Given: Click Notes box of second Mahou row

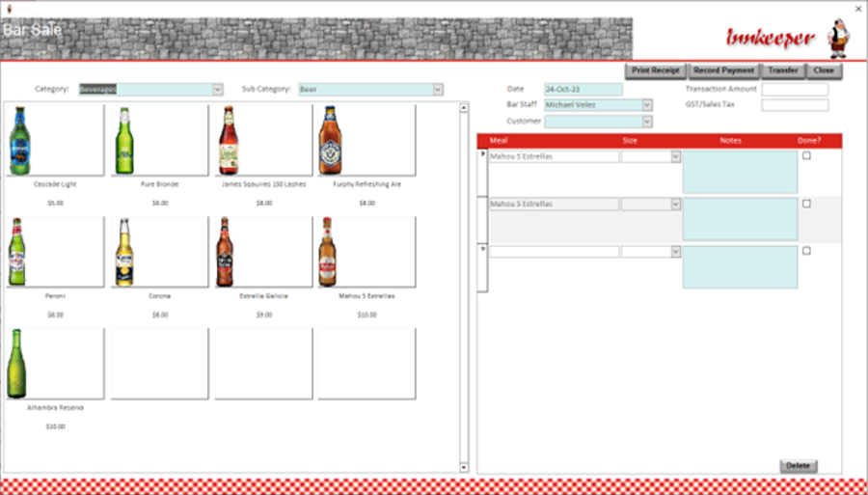Looking at the screenshot, I should tap(740, 219).
